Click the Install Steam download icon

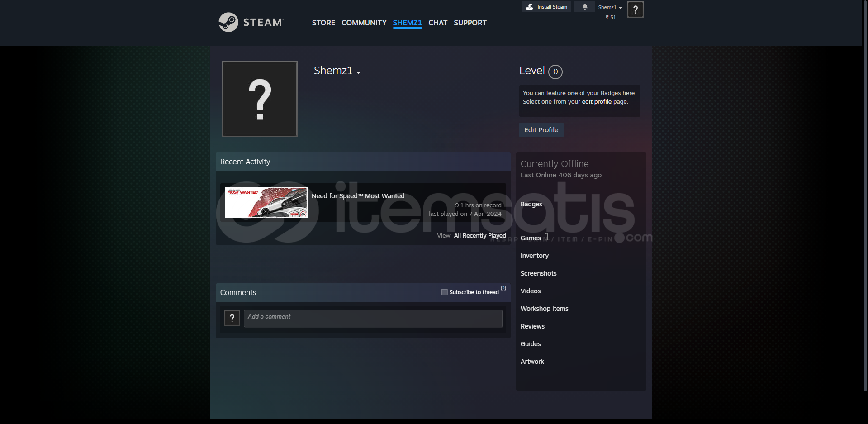pyautogui.click(x=530, y=7)
